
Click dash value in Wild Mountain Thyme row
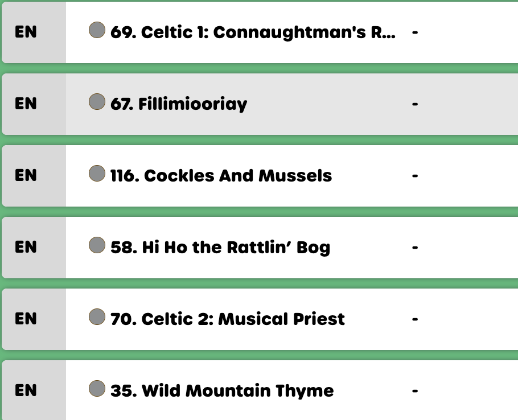pos(415,391)
